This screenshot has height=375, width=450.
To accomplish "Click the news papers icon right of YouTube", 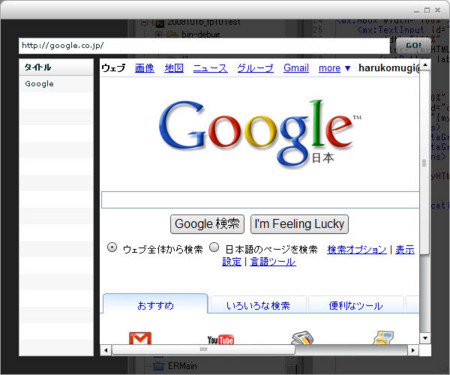I will 302,338.
